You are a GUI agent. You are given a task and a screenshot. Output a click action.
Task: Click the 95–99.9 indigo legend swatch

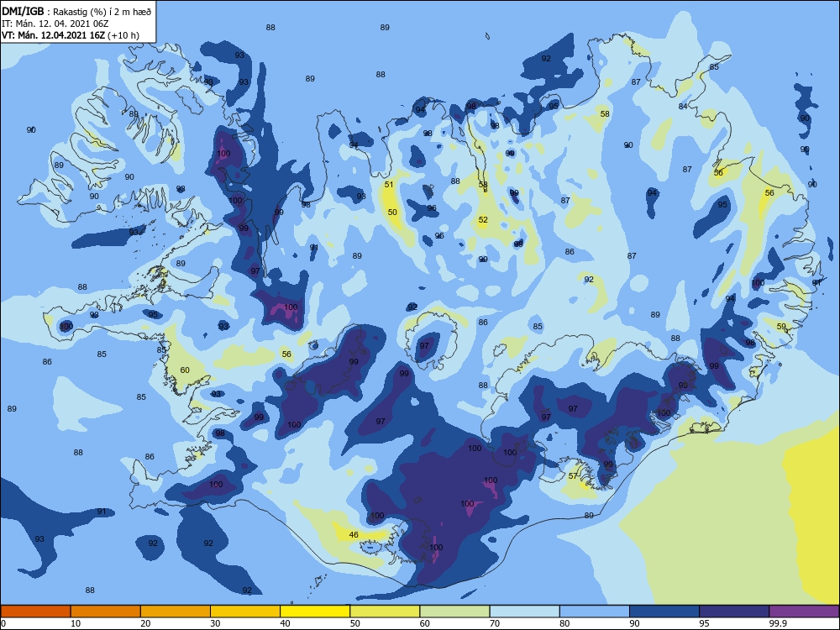(734, 612)
